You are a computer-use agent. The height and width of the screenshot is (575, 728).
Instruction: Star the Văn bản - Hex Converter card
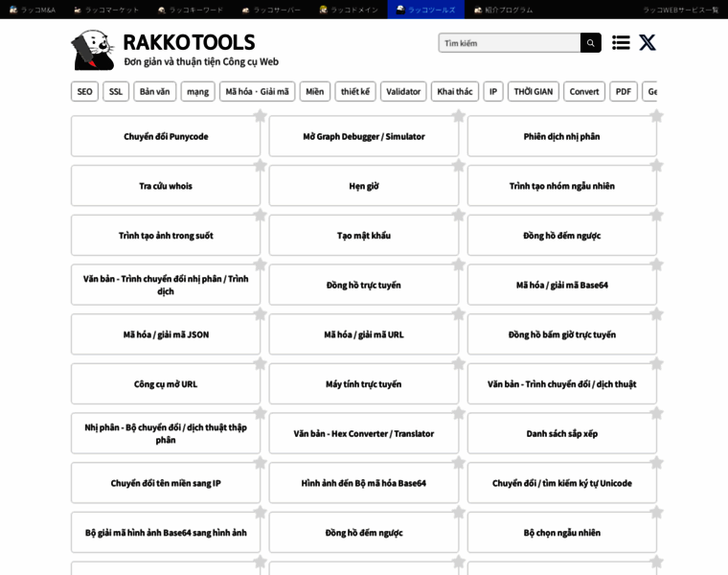coord(458,413)
